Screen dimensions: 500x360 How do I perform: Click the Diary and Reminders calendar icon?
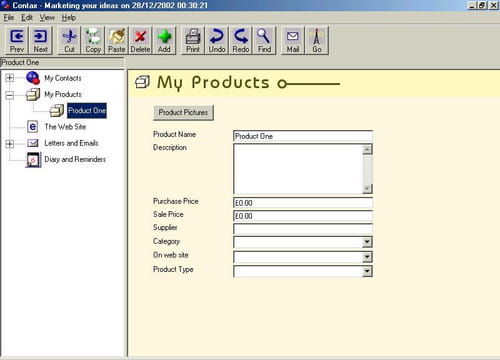point(33,160)
